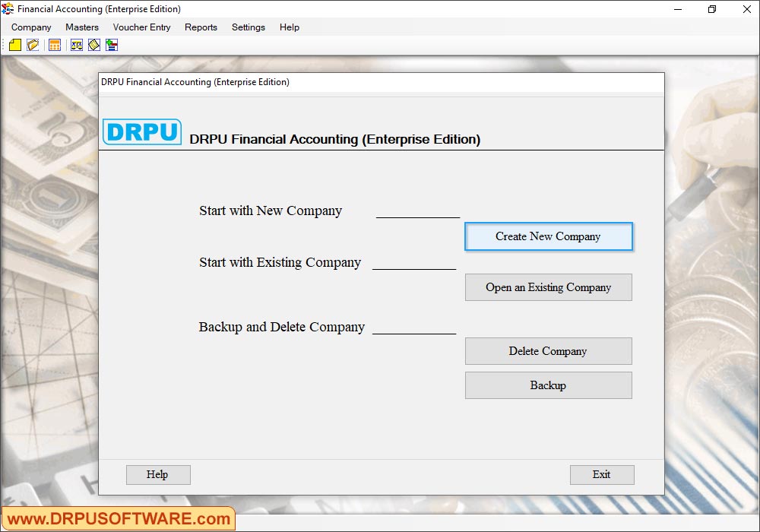Open the Help menu in menu bar

click(x=290, y=27)
